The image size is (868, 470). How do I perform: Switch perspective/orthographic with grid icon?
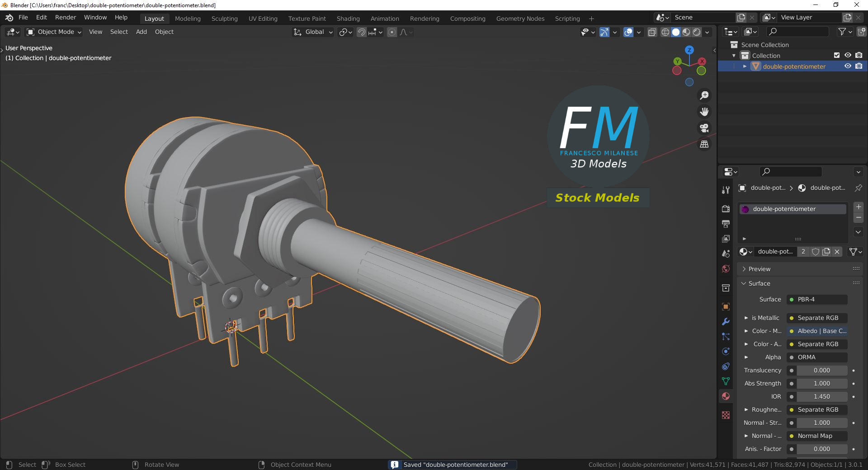[x=704, y=144]
